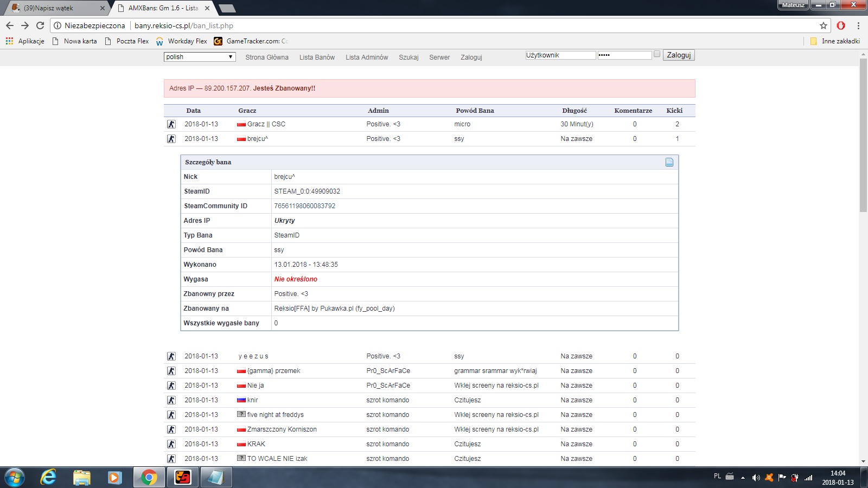Screen dimensions: 868x488
Task: Expand the ban row for knir
Action: (252, 400)
